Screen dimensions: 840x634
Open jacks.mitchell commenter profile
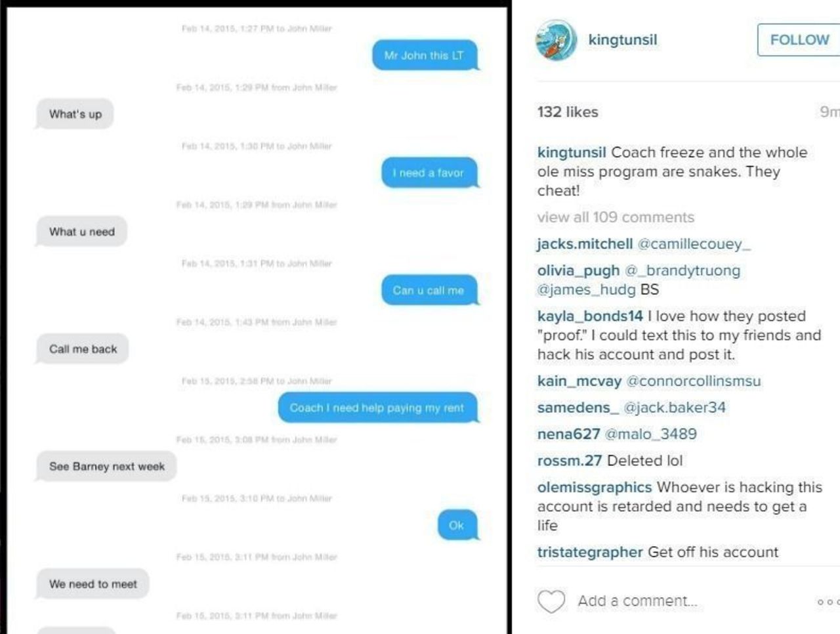point(585,244)
